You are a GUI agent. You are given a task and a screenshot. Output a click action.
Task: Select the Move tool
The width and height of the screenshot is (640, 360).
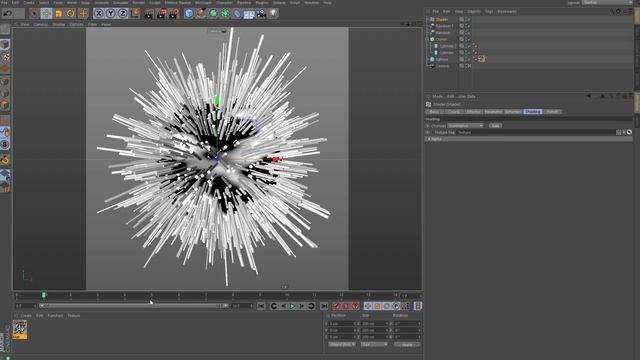46,13
